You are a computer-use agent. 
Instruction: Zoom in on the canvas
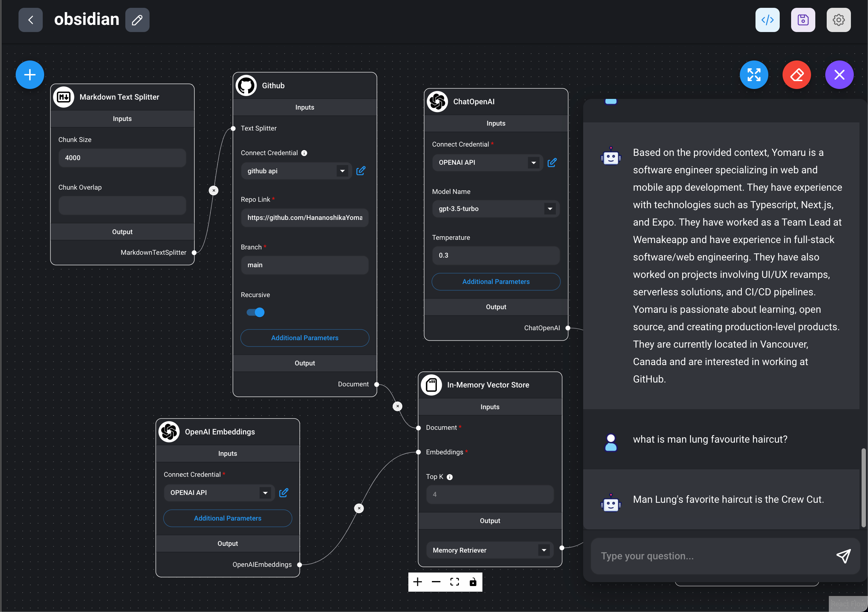[417, 582]
